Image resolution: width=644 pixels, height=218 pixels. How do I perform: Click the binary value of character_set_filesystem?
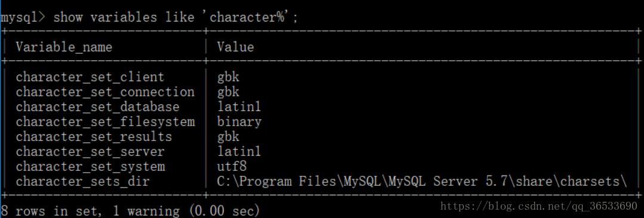click(x=239, y=122)
